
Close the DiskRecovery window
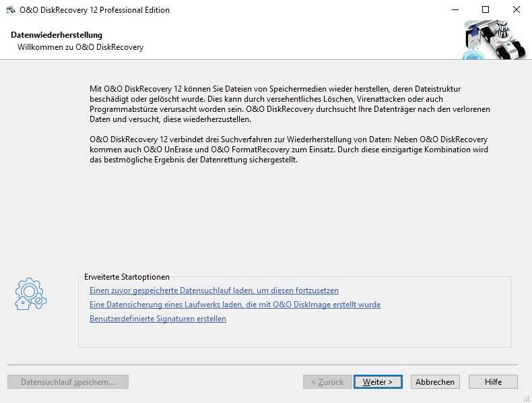516,10
